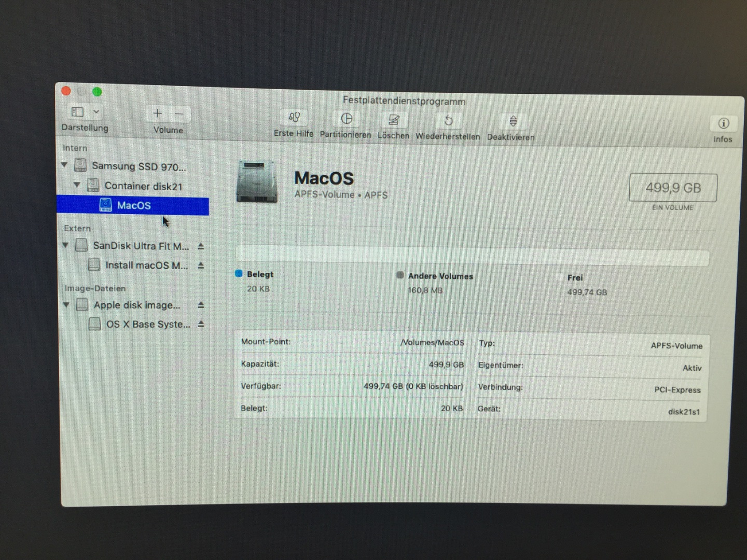
Task: Collapse the Container disk21 triangle
Action: tap(77, 184)
